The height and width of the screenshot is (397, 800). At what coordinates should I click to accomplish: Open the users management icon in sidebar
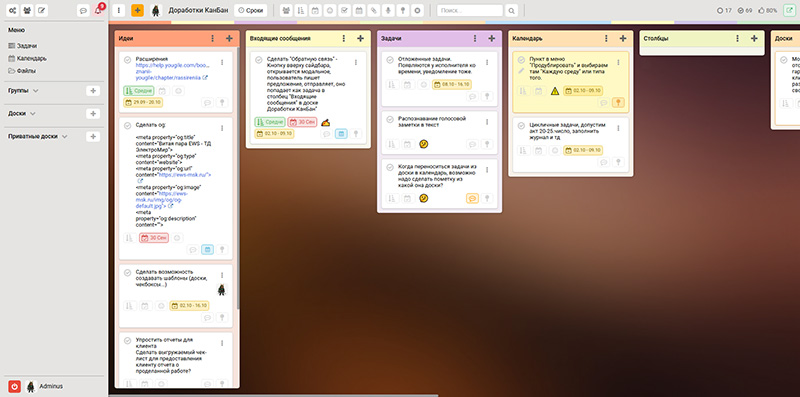(27, 10)
